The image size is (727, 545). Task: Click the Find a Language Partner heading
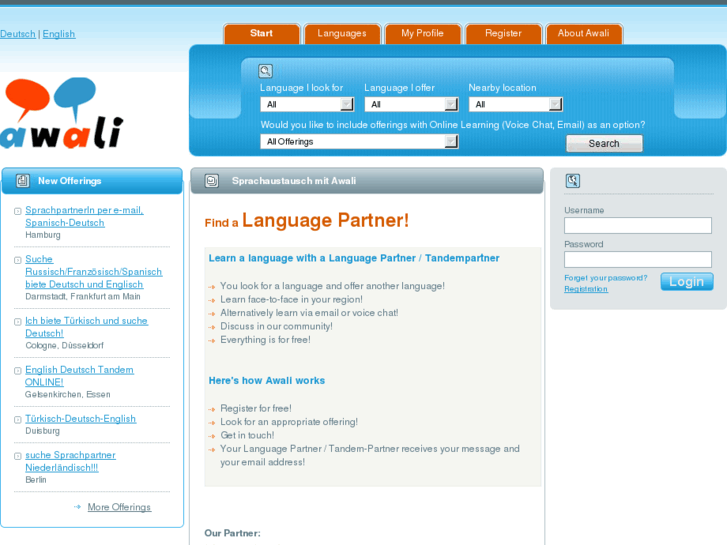pyautogui.click(x=306, y=220)
